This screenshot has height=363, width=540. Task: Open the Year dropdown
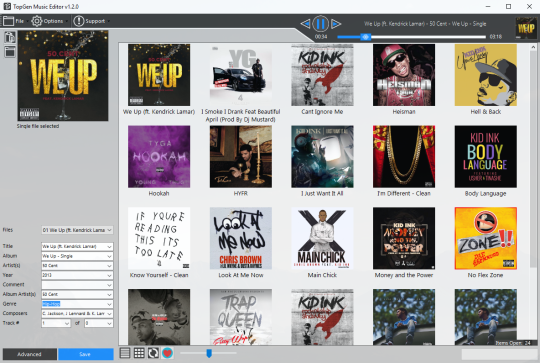(x=110, y=275)
